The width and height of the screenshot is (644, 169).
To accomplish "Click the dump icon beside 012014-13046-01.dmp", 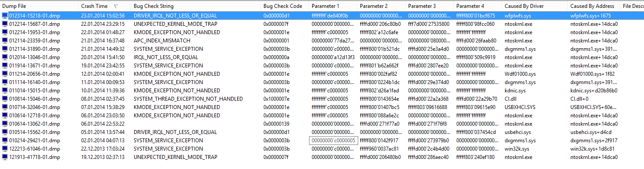I will coord(5,57).
